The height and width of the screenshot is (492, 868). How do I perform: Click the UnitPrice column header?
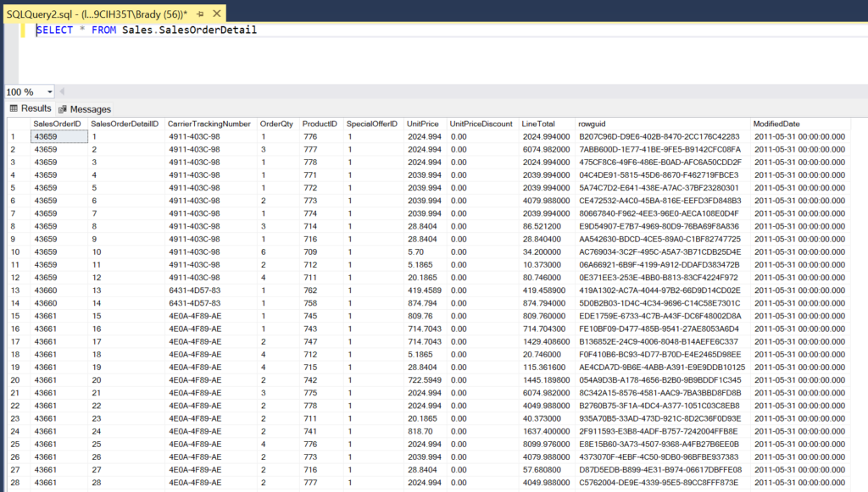423,124
